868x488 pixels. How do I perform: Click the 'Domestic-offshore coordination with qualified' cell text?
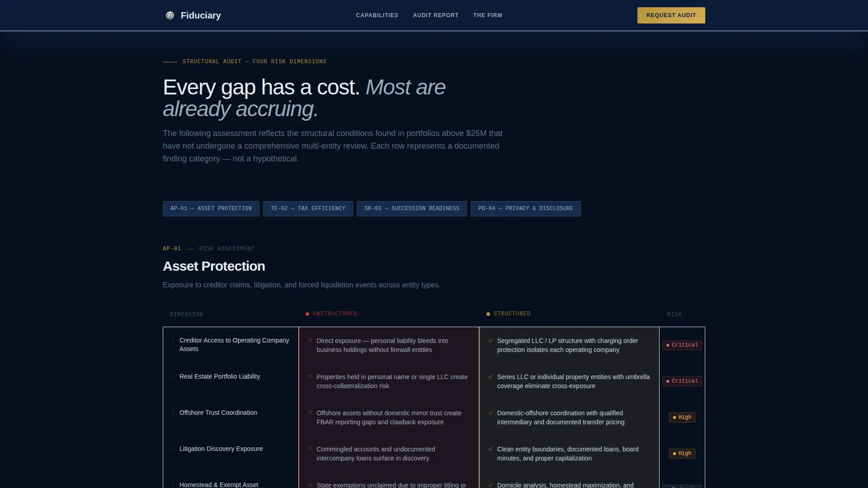click(x=561, y=418)
